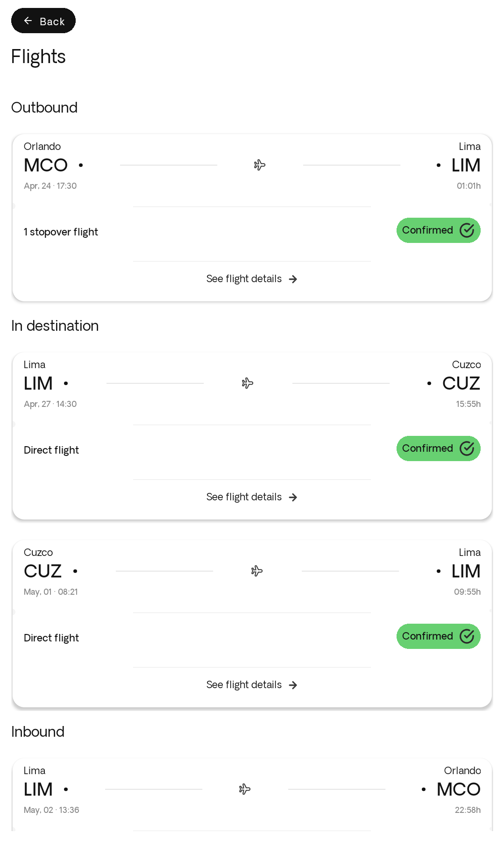Click the airplane icon on Cuzco-Lima flight

pyautogui.click(x=257, y=571)
